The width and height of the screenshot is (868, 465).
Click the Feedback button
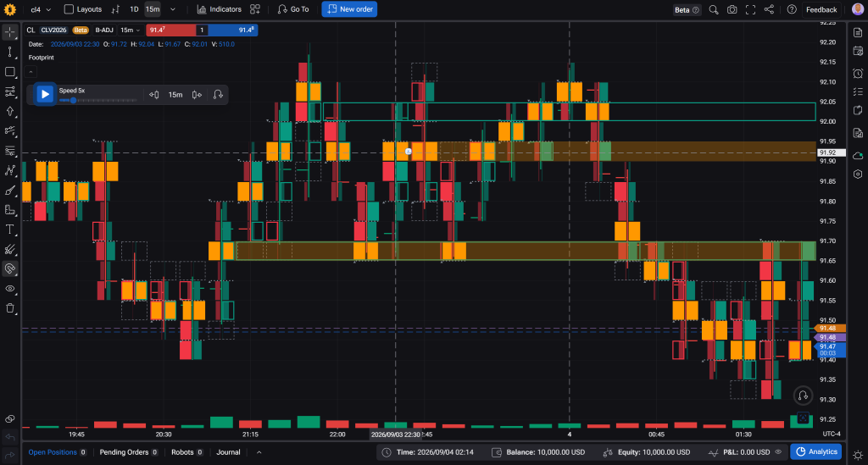(821, 9)
